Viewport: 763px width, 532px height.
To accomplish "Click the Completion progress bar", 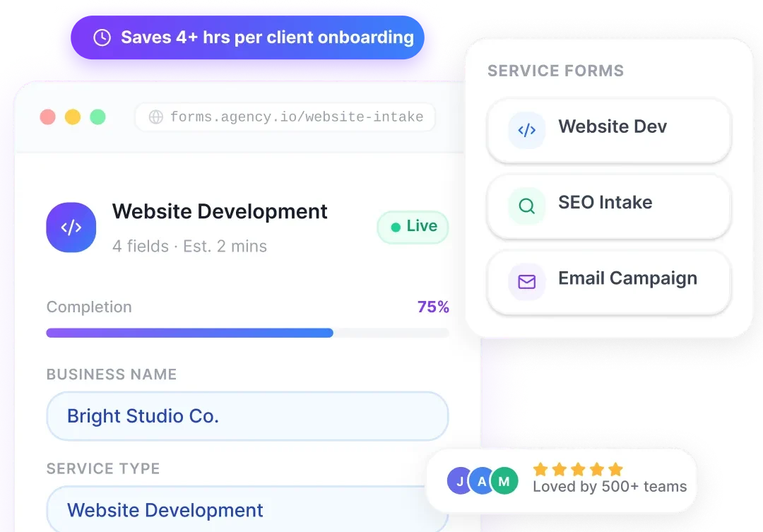I will [x=247, y=333].
